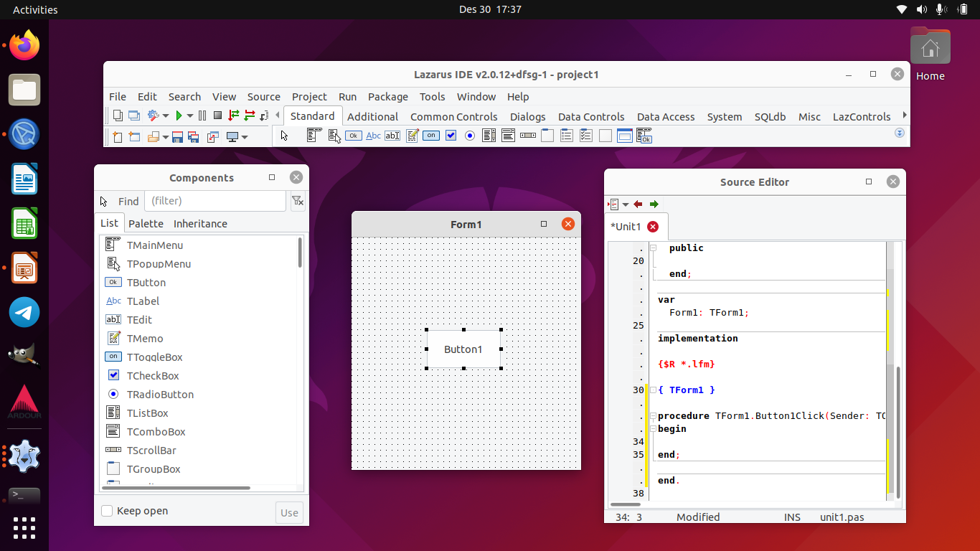Pick the TActionList component in the palette
The width and height of the screenshot is (980, 551).
tap(644, 136)
